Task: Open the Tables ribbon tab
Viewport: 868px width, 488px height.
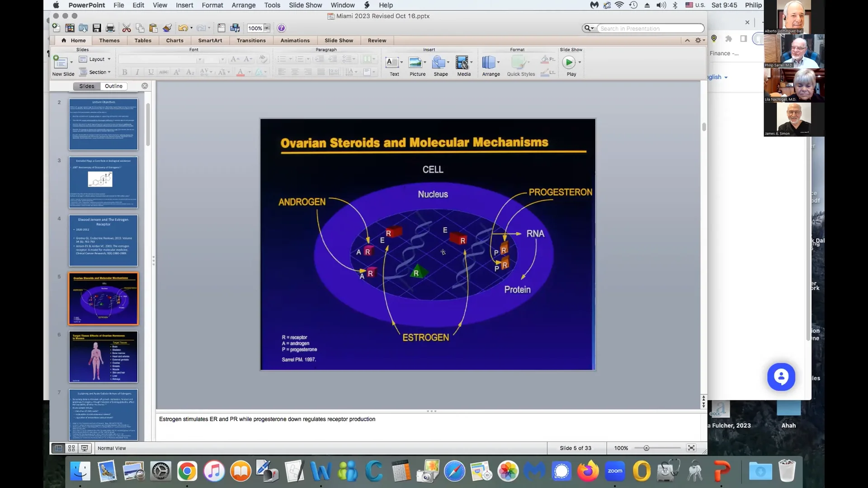Action: 143,40
